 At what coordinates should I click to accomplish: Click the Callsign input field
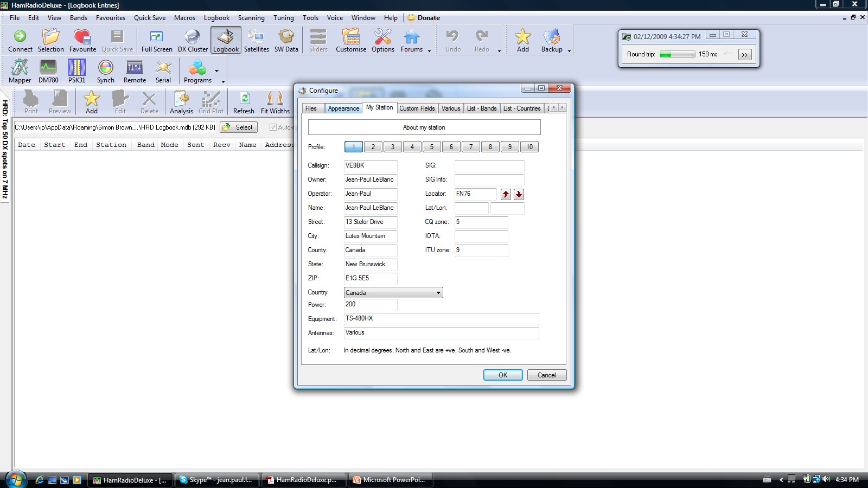pos(371,166)
